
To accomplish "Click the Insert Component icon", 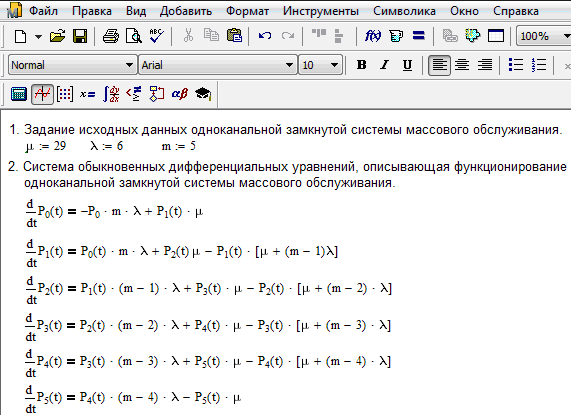I will [x=473, y=36].
